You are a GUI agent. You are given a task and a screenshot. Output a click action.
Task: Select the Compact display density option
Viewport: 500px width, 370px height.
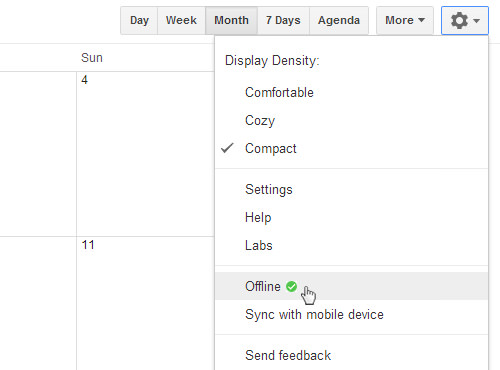coord(352,148)
